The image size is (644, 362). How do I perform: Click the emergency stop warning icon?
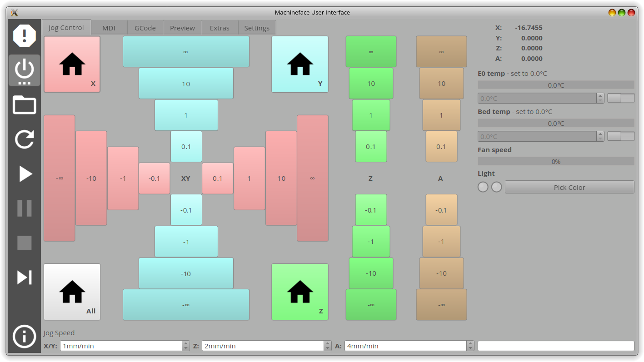click(25, 35)
